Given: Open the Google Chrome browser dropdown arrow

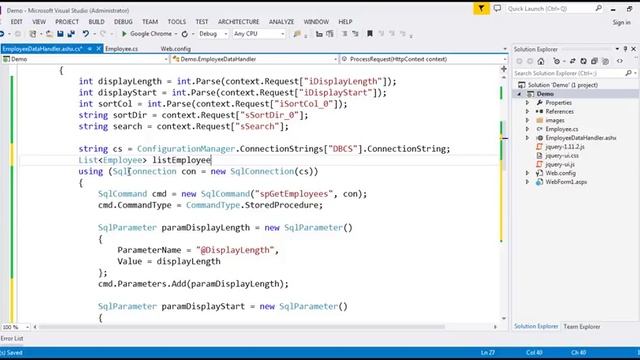Looking at the screenshot, I should click(x=176, y=34).
